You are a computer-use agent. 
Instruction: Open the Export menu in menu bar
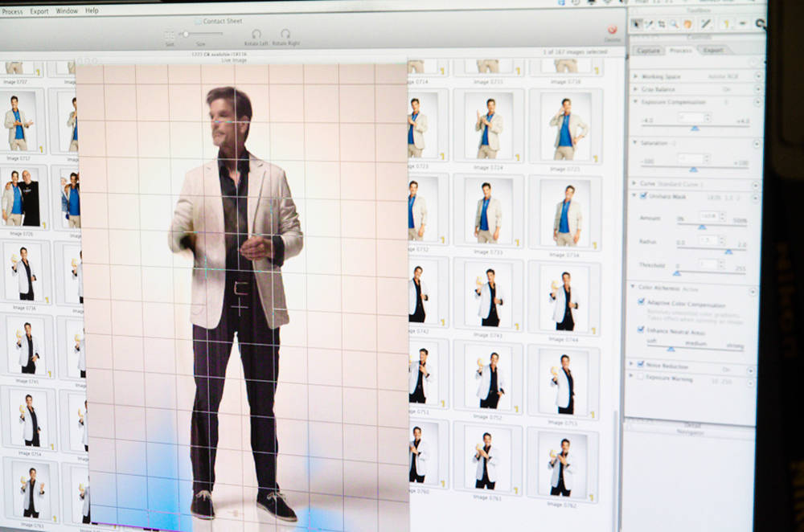point(39,11)
